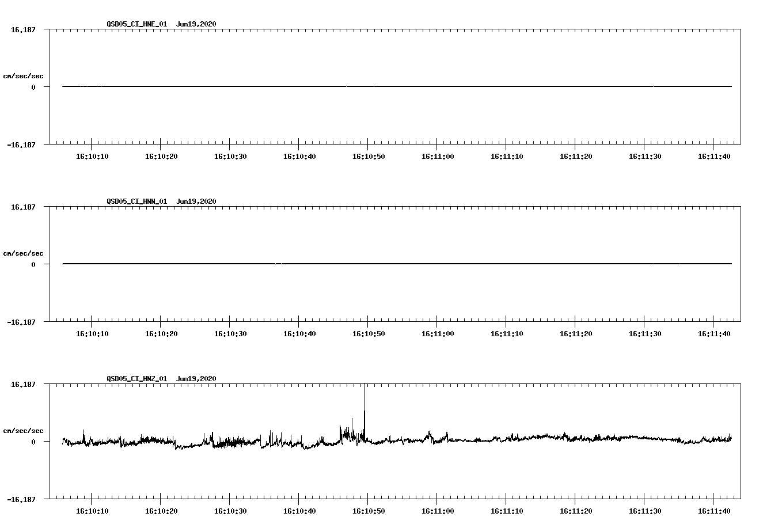Click the 16.187 upper limit of the HNN plot
The height and width of the screenshot is (532, 782).
pos(23,207)
